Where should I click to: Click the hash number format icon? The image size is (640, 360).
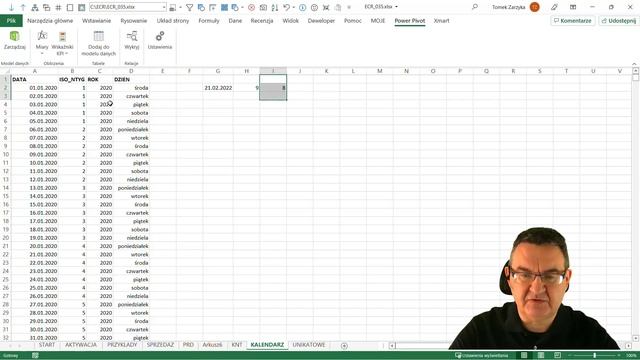pos(58,7)
